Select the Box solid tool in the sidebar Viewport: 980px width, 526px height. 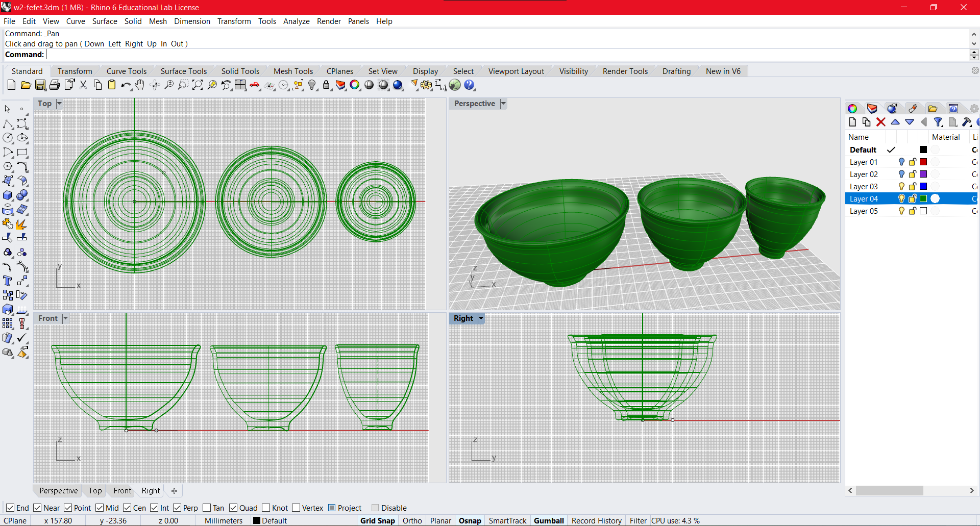click(8, 195)
